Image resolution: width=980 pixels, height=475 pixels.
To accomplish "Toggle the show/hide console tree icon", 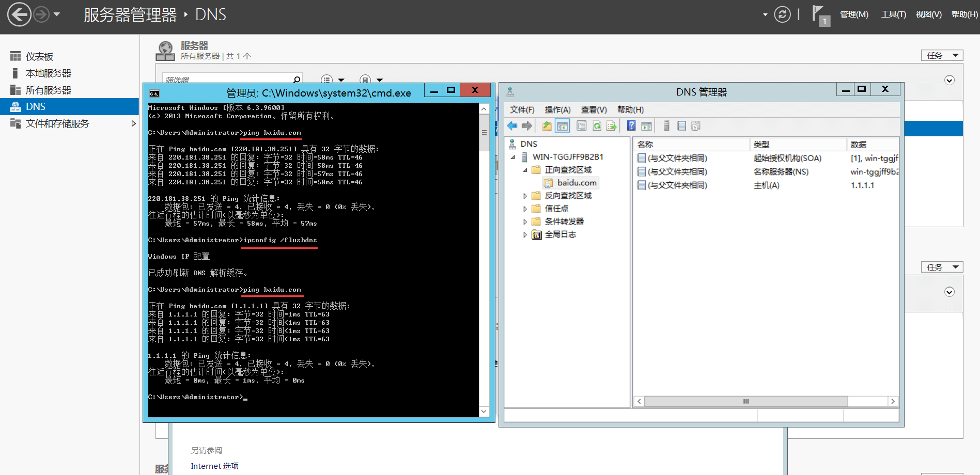I will tap(563, 126).
